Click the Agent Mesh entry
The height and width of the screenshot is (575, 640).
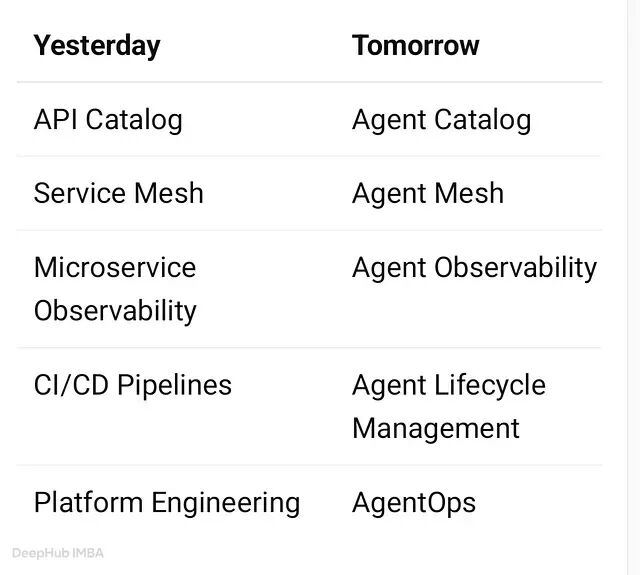[428, 193]
